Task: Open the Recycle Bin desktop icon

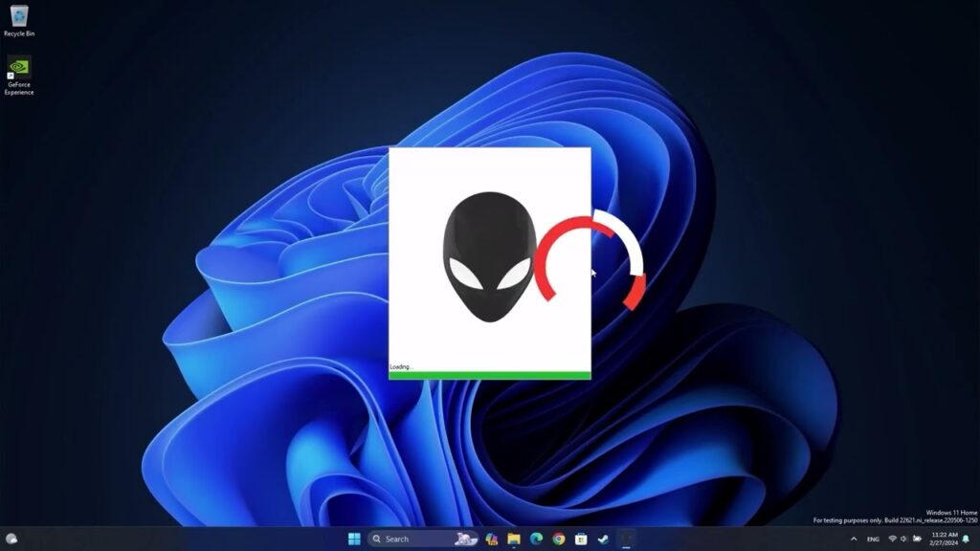Action: click(x=19, y=19)
